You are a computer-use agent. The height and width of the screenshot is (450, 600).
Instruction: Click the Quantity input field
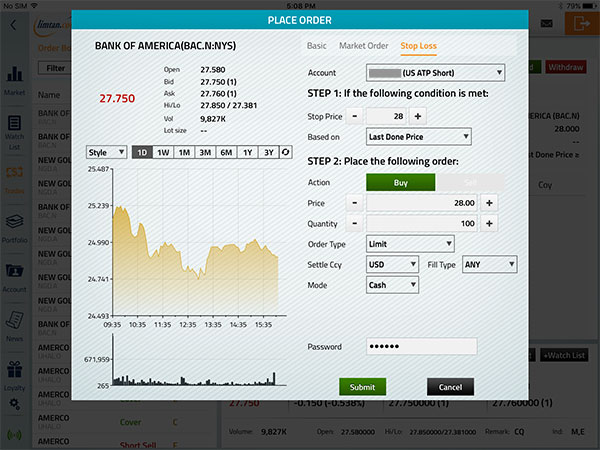[x=422, y=223]
